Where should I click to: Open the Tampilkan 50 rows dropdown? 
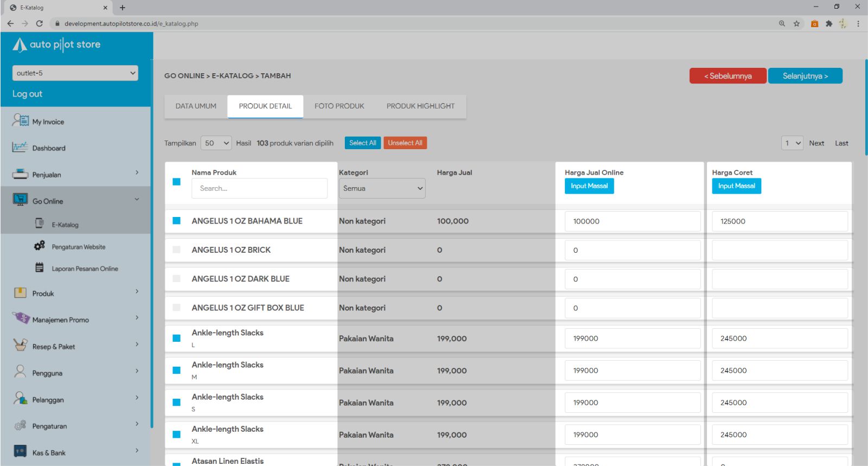coord(216,143)
